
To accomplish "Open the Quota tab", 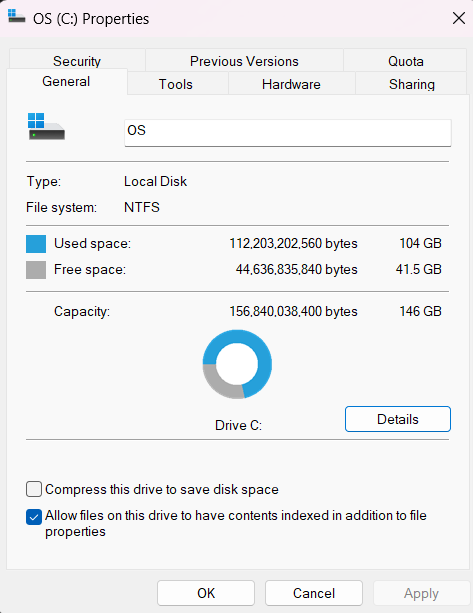I will click(406, 61).
